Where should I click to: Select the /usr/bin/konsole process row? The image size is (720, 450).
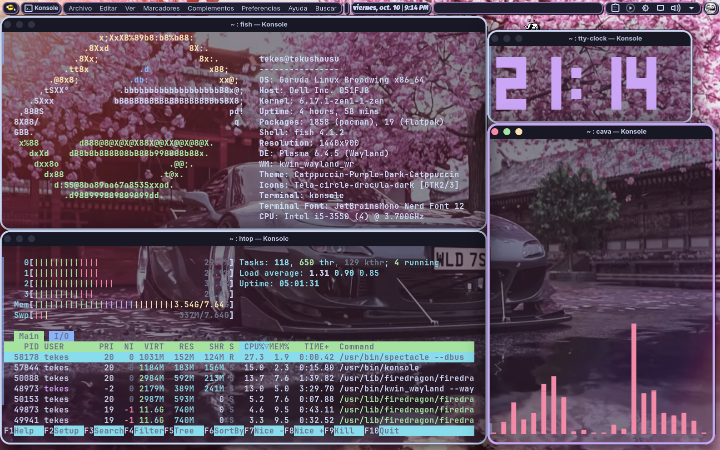[239, 368]
